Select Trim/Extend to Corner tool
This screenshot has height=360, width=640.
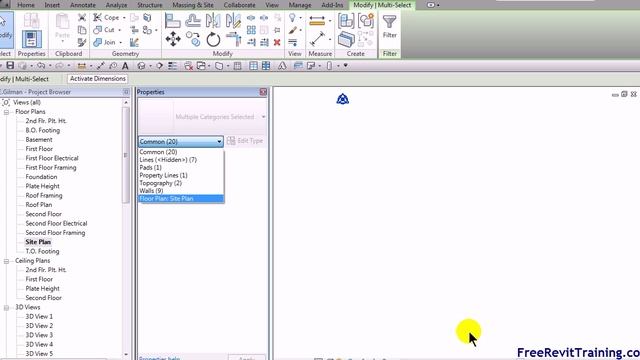(x=233, y=40)
